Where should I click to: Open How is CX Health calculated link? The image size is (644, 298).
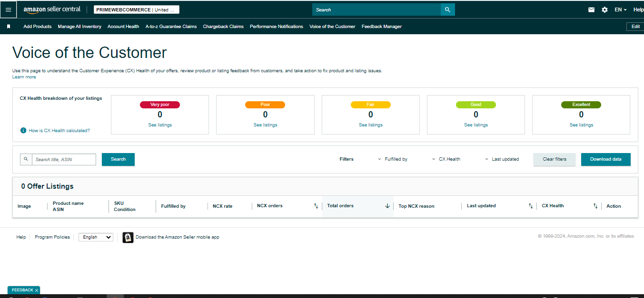click(59, 130)
